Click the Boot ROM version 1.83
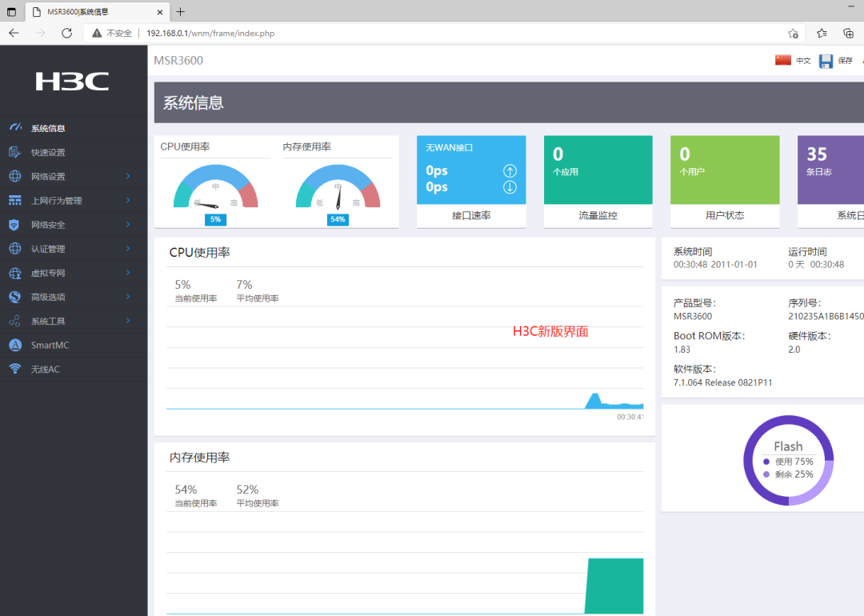864x616 pixels. pos(682,350)
